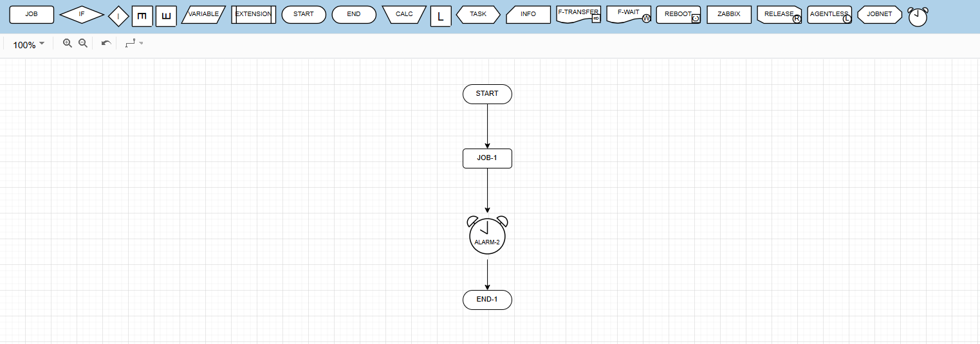Select the ZABBIX shape

tap(729, 14)
